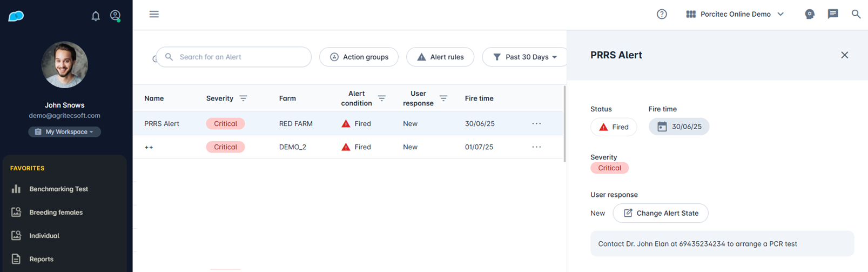Click the Change Alert State button

[x=661, y=213]
